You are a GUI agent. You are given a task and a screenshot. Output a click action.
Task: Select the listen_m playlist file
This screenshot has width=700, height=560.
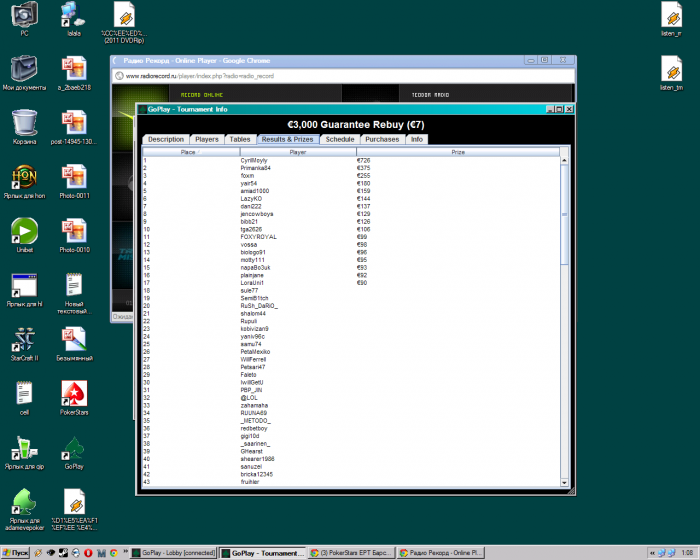[671, 19]
